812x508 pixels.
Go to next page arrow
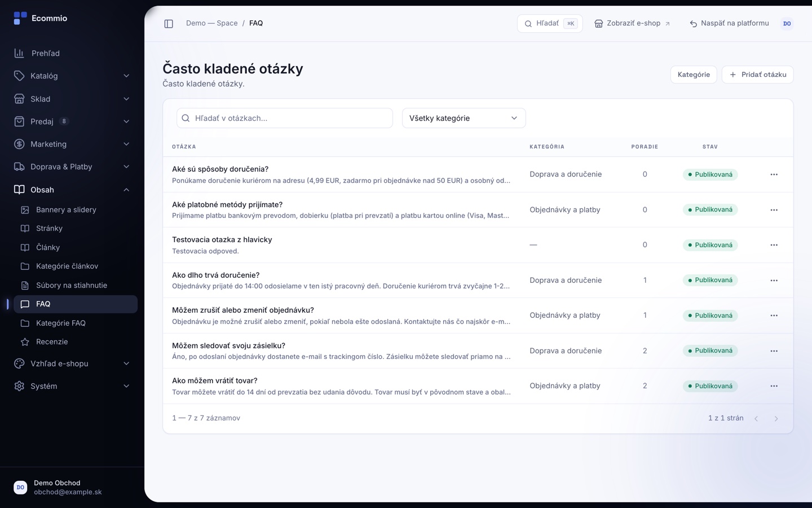coord(776,419)
